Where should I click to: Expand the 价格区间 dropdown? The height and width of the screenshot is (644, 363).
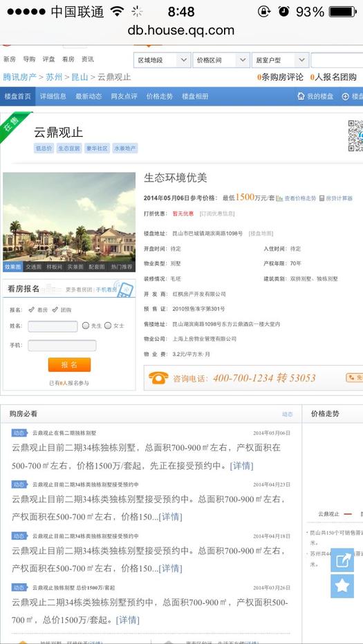[x=221, y=60]
